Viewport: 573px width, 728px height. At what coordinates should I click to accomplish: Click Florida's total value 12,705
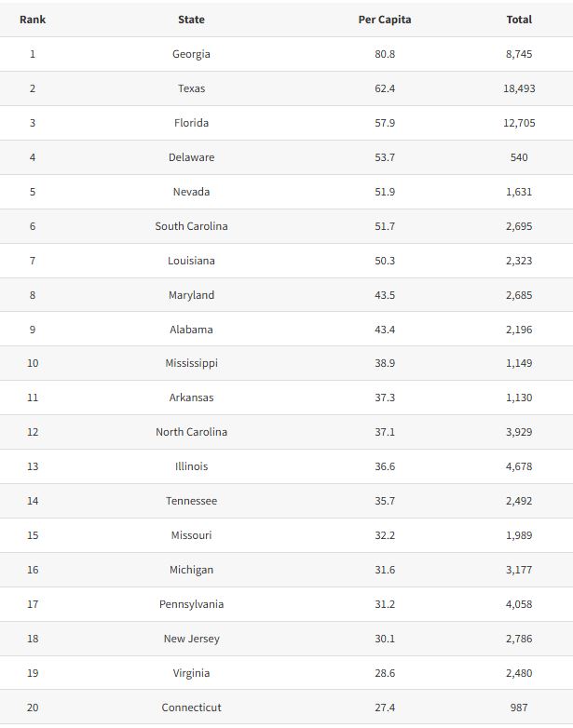click(x=519, y=123)
